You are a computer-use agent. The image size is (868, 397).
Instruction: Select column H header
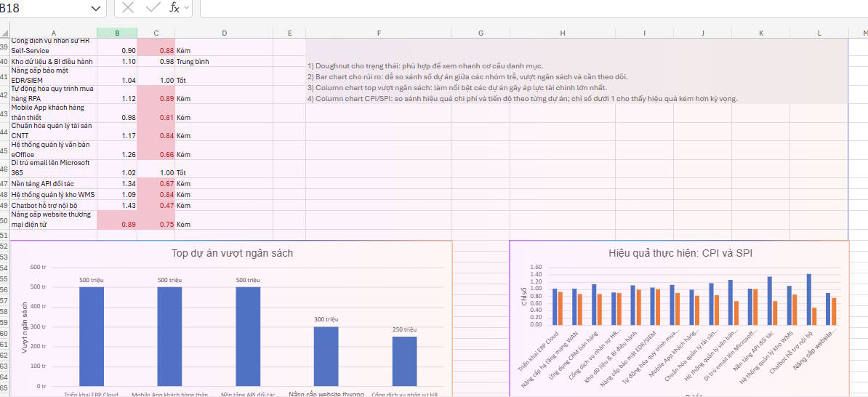tap(563, 33)
